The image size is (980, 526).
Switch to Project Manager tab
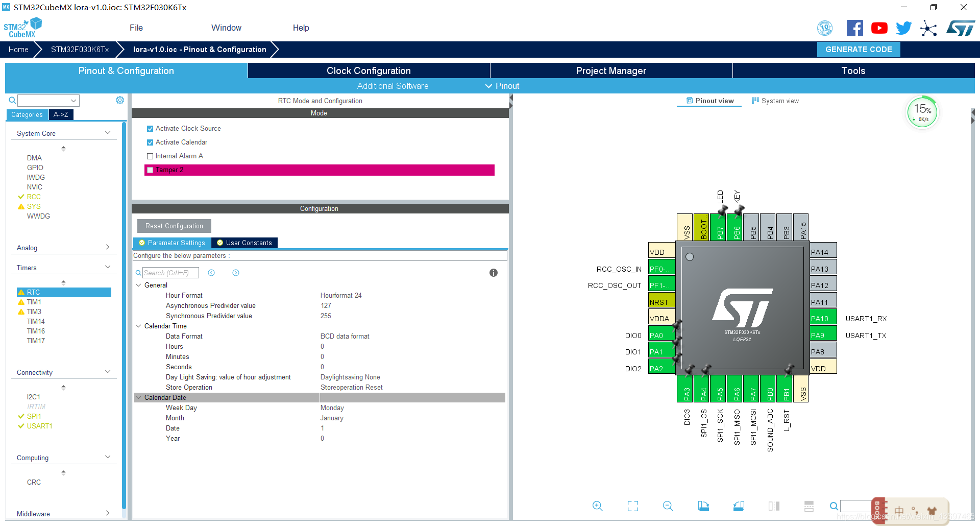point(611,70)
